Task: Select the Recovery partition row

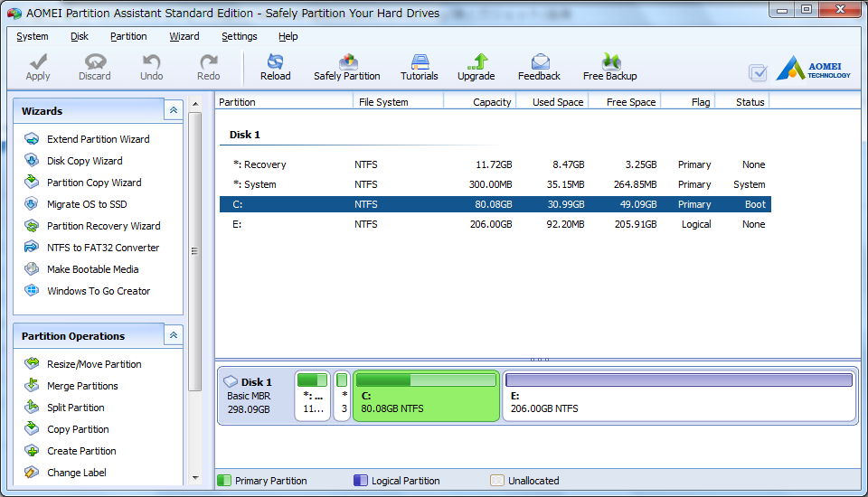Action: click(495, 164)
